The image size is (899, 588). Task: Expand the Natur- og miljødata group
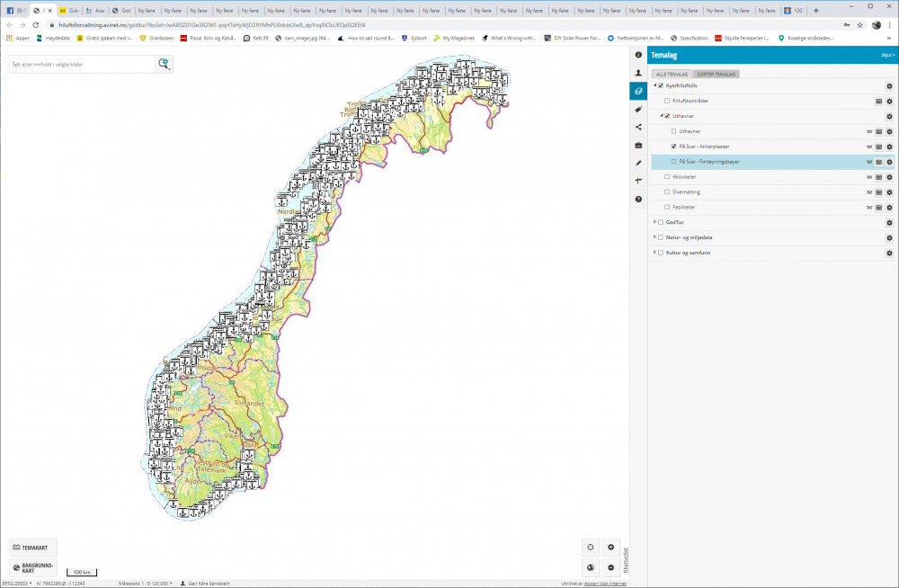pyautogui.click(x=654, y=237)
